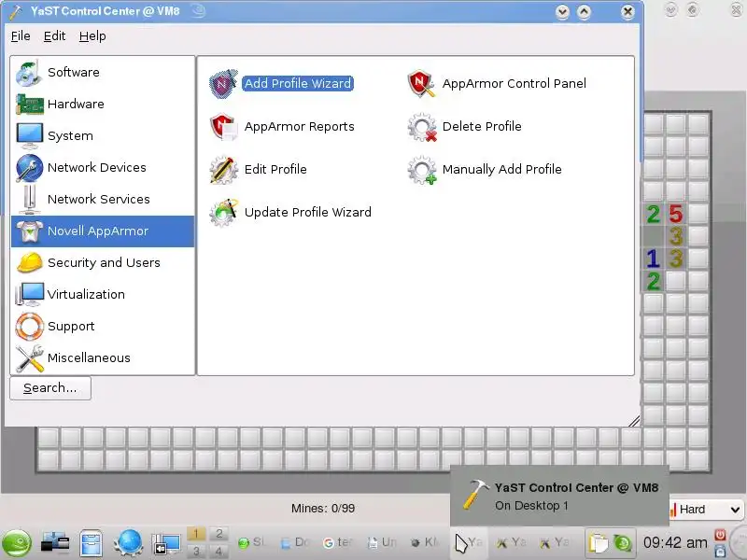Click the Edit Profile pencil icon
This screenshot has height=560, width=747.
[223, 170]
